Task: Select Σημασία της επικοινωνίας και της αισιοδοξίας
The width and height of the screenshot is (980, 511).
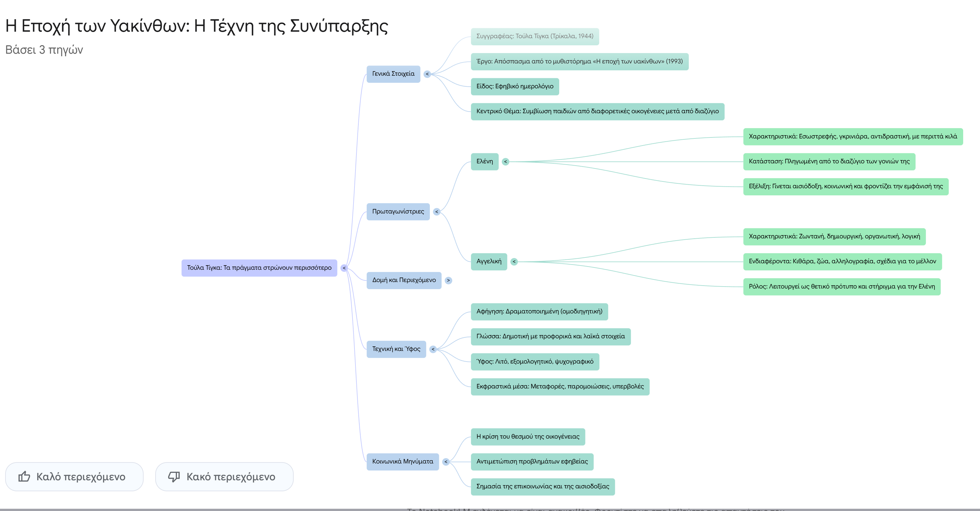Action: [x=542, y=487]
